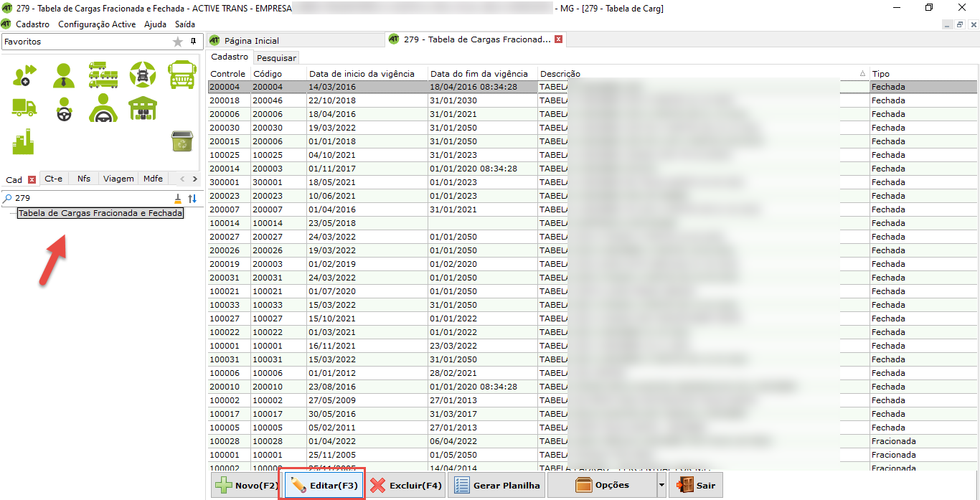Clear search with the broom icon
Viewport: 980px width, 500px height.
click(x=178, y=198)
